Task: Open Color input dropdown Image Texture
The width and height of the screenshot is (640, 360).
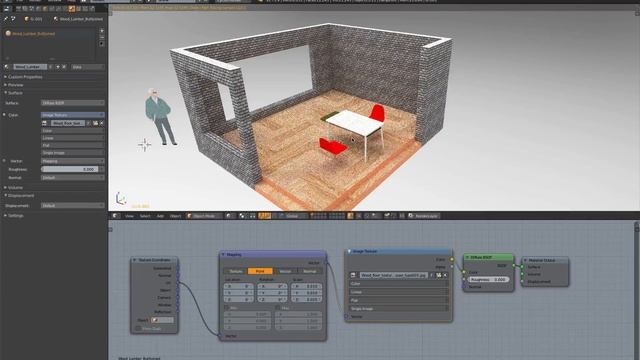Action: [x=73, y=115]
